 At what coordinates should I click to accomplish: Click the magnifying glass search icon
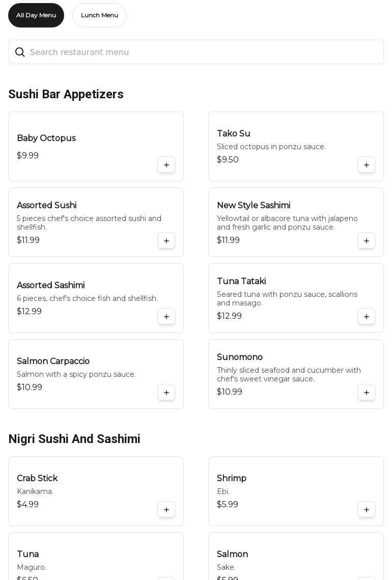(20, 52)
